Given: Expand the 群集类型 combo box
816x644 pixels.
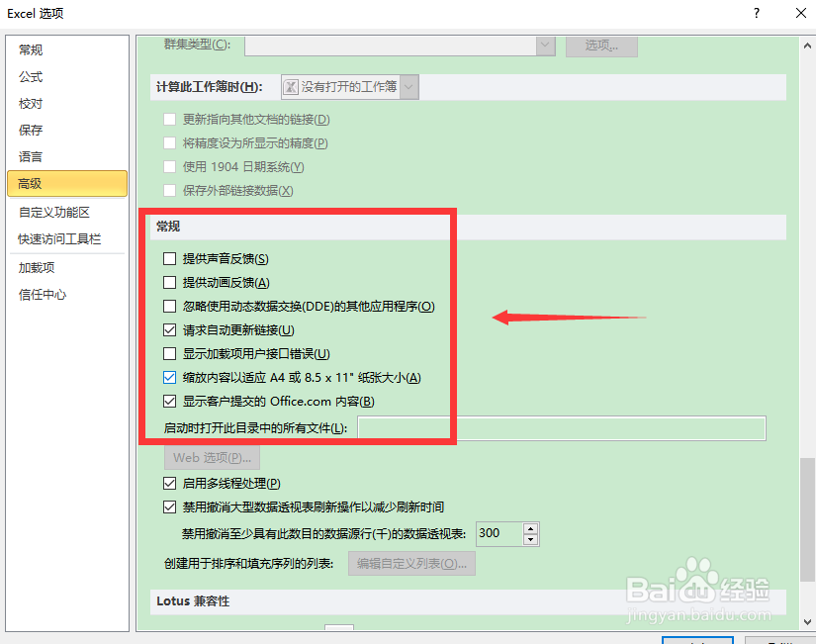Looking at the screenshot, I should (545, 46).
